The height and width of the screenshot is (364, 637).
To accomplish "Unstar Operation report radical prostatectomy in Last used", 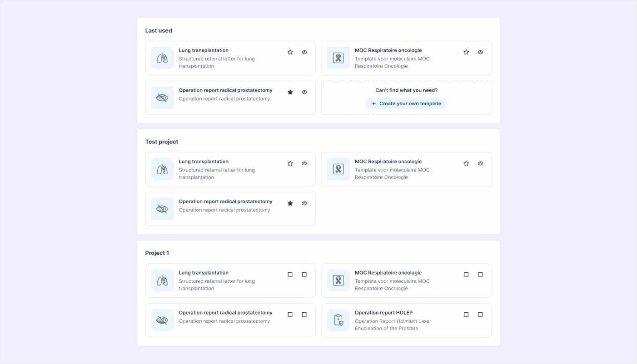I will point(290,92).
